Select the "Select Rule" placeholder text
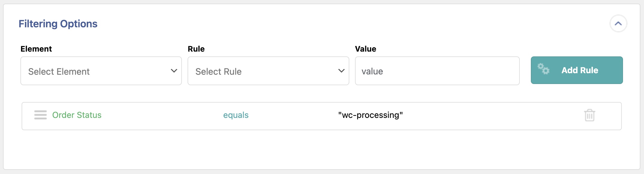The image size is (644, 174). pos(218,71)
